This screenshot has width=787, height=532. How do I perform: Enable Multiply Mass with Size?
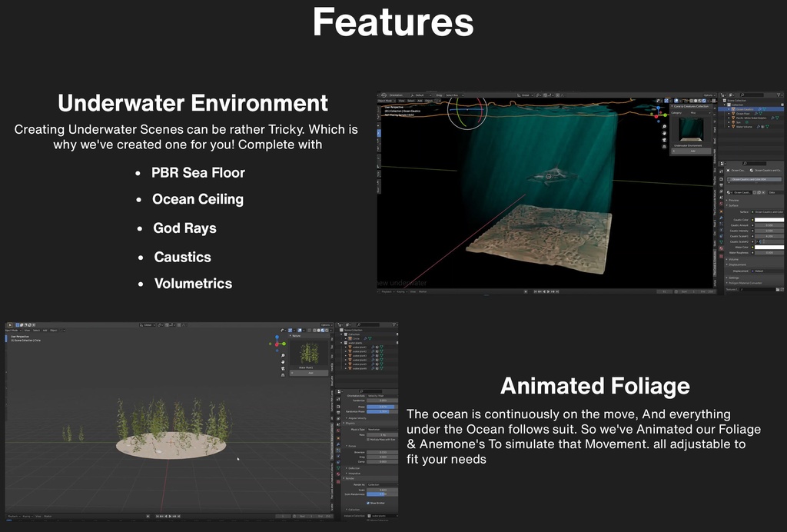tap(368, 437)
